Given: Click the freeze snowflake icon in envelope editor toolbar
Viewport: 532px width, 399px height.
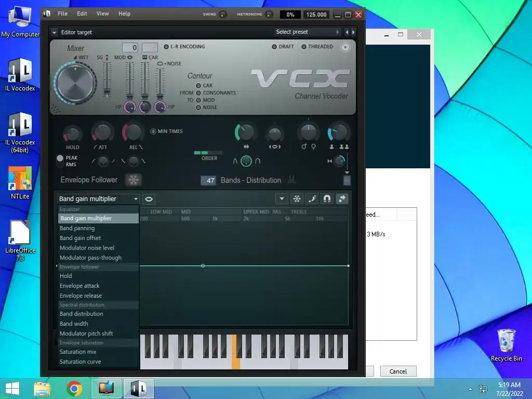Looking at the screenshot, I should point(297,199).
